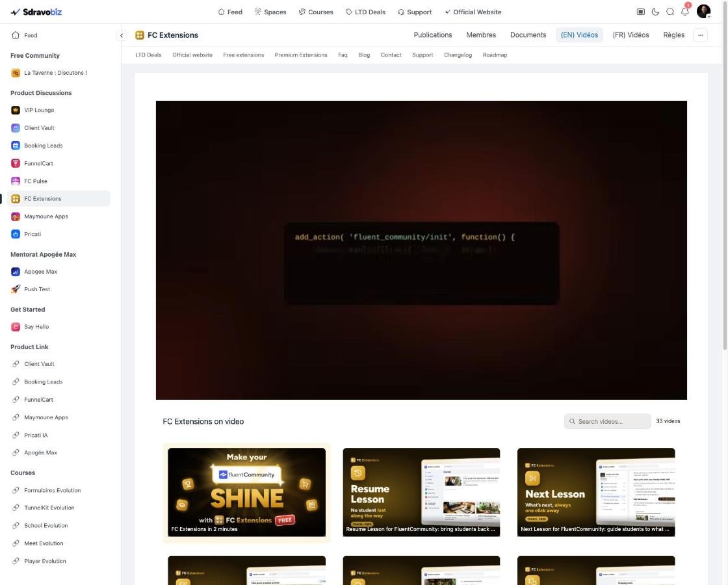Click the Feed home icon in sidebar
Viewport: 728px width, 585px height.
coord(16,35)
